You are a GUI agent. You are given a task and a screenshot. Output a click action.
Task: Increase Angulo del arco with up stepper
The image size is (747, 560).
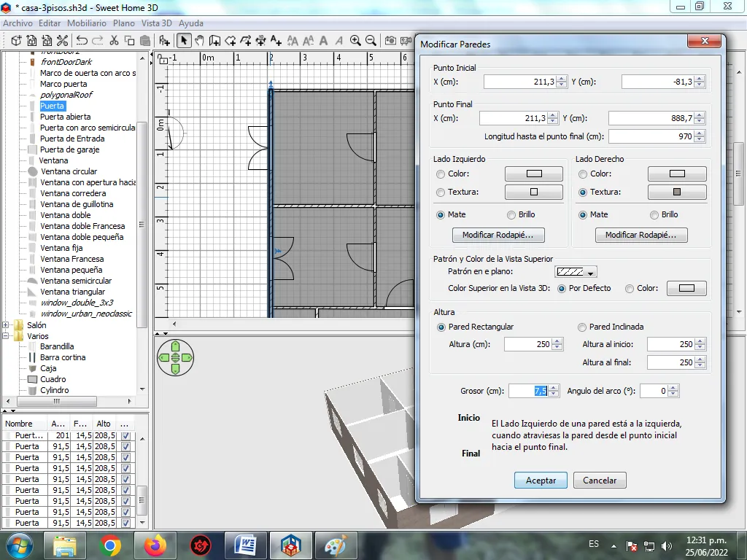click(x=673, y=388)
